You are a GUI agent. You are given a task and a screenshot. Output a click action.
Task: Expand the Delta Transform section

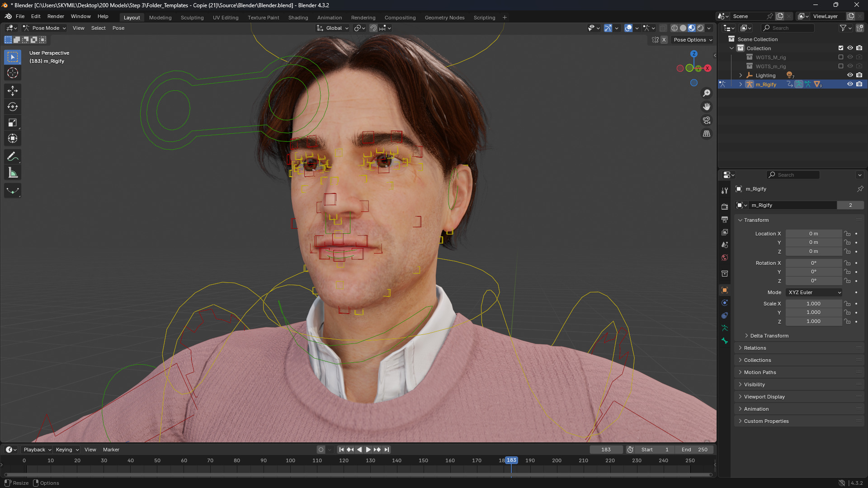tap(769, 336)
